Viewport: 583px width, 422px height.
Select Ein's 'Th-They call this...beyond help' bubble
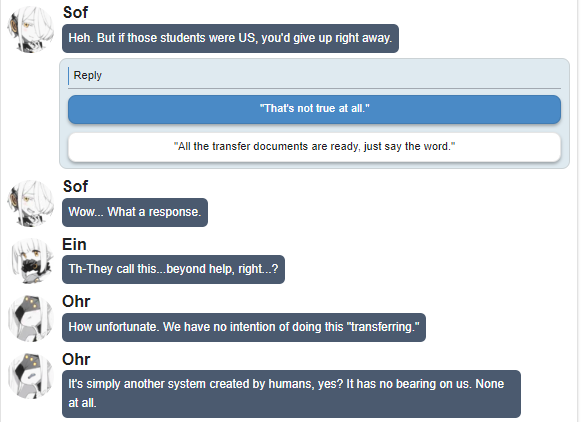point(173,270)
